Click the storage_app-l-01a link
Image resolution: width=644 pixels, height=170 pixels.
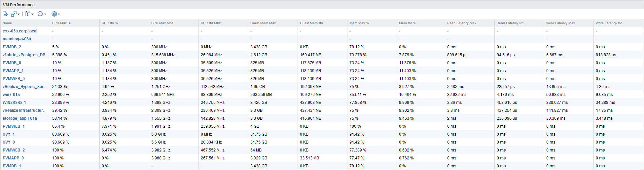[20, 118]
